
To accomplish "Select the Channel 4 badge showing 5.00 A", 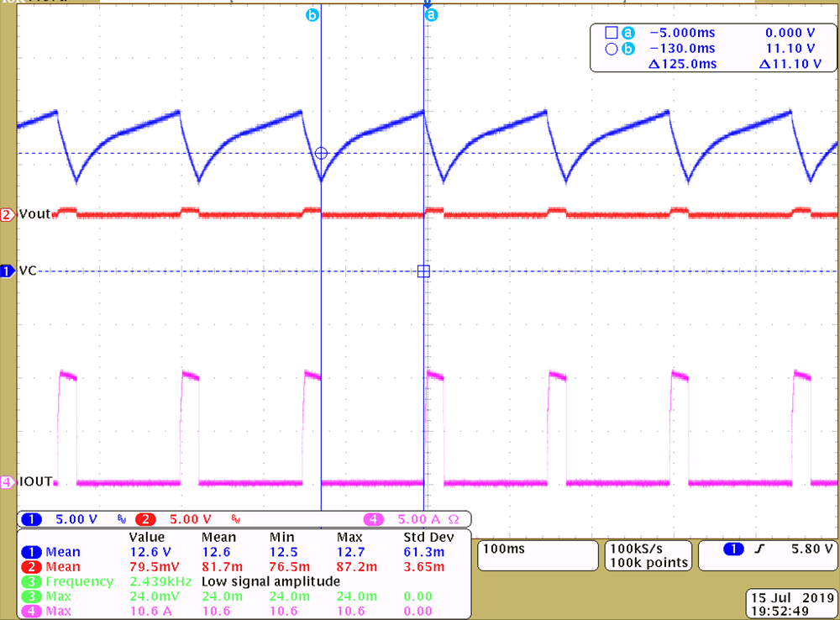I will (375, 519).
